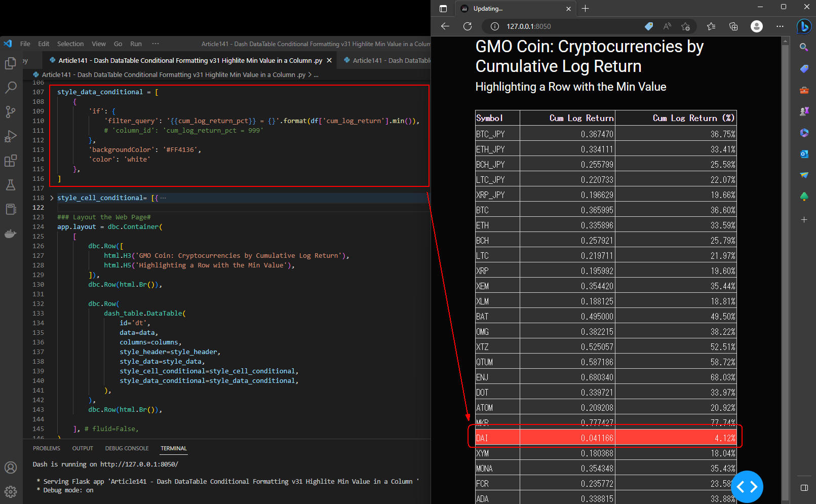Add a new app to the Edge sidebar
The height and width of the screenshot is (504, 816).
pyautogui.click(x=804, y=220)
